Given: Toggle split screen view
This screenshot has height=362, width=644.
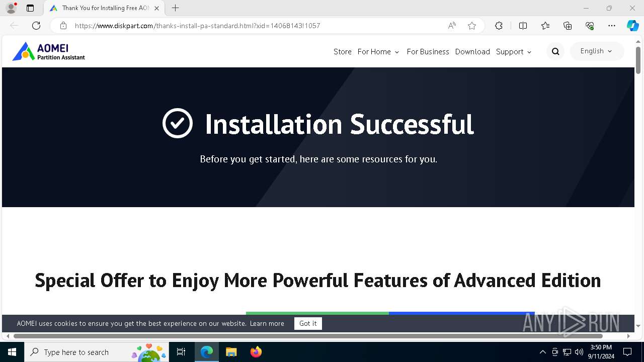Looking at the screenshot, I should click(523, 26).
